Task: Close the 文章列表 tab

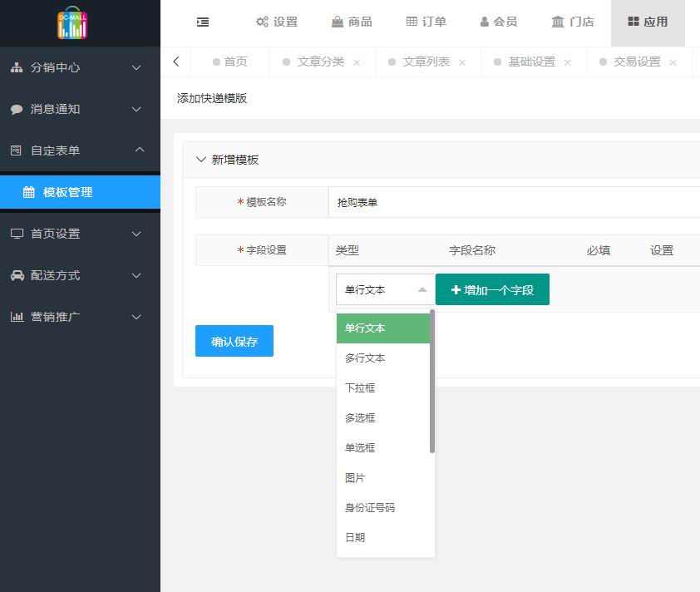Action: pyautogui.click(x=462, y=62)
